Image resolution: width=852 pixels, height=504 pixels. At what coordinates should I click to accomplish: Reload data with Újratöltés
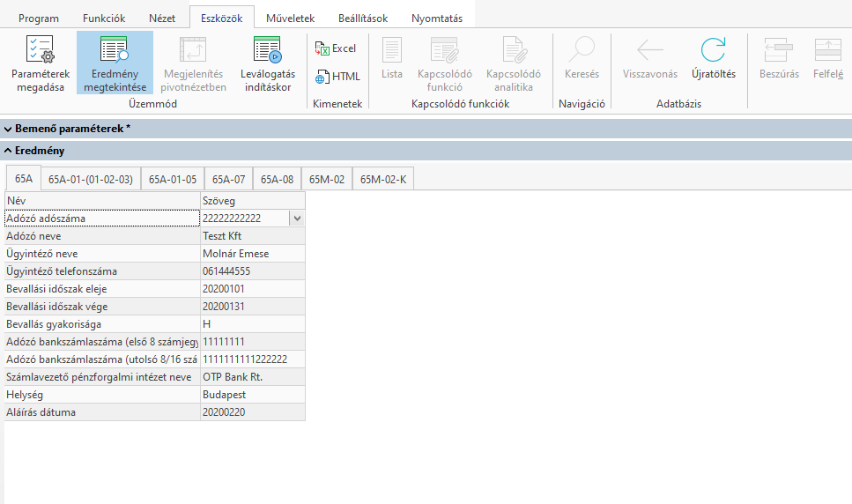714,59
